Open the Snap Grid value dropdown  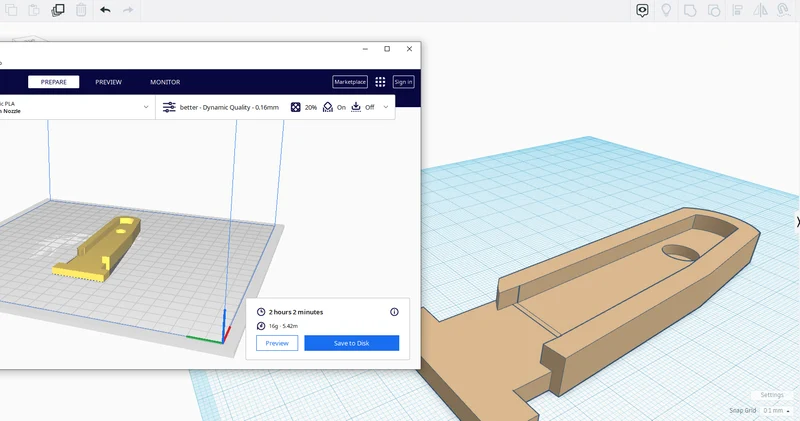[777, 410]
